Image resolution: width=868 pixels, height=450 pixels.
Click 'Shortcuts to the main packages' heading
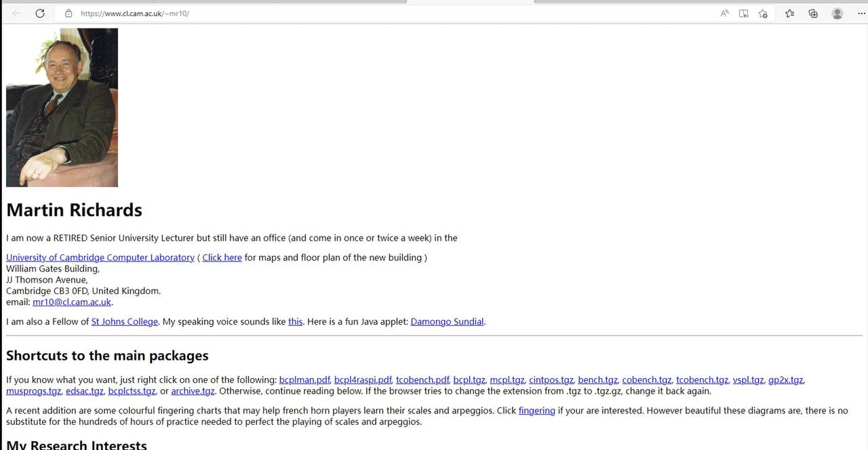pos(107,356)
